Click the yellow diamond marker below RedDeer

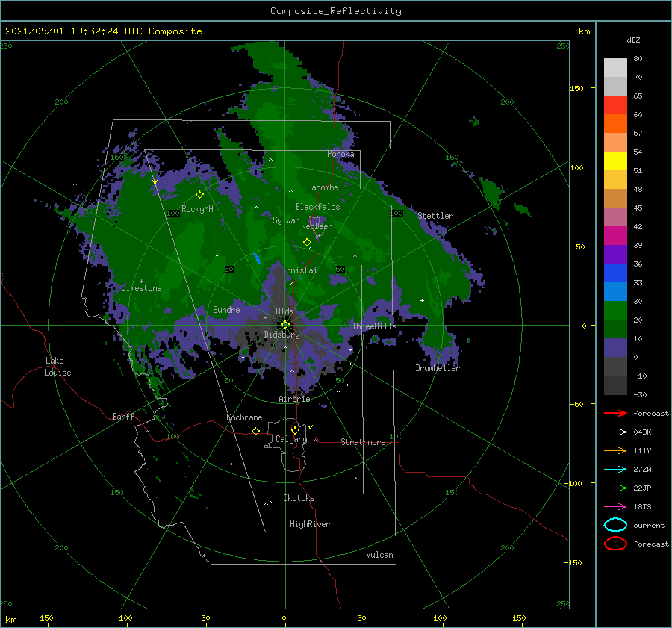[308, 243]
